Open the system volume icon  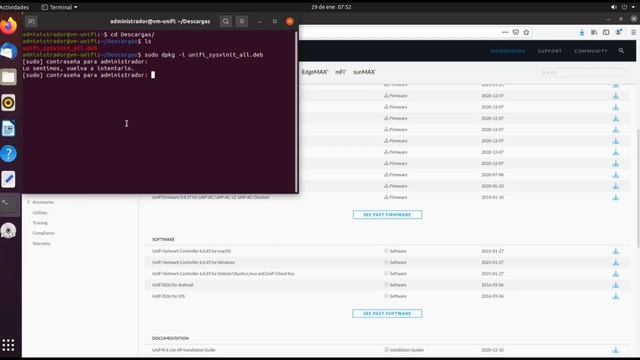tap(613, 7)
